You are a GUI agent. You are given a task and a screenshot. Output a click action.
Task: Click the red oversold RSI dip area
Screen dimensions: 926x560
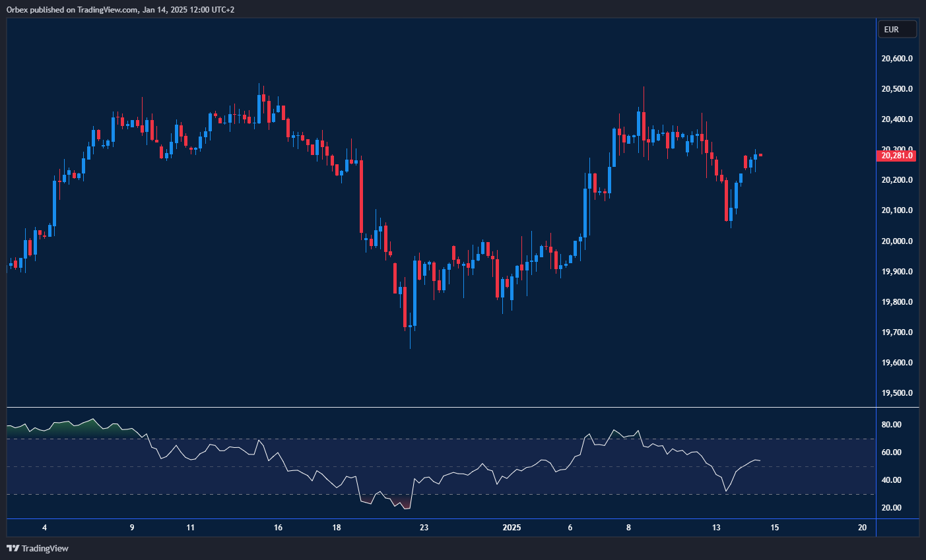(x=400, y=503)
